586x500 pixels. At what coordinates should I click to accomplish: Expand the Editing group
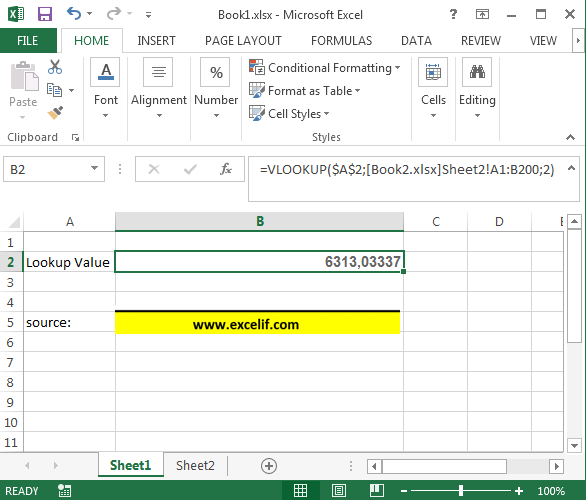point(477,88)
